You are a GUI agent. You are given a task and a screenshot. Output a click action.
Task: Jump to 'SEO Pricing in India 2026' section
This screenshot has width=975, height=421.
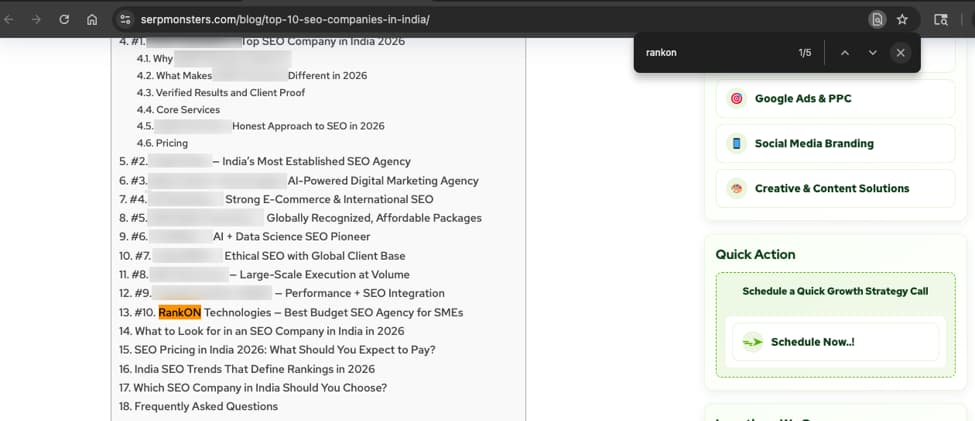[x=277, y=349]
